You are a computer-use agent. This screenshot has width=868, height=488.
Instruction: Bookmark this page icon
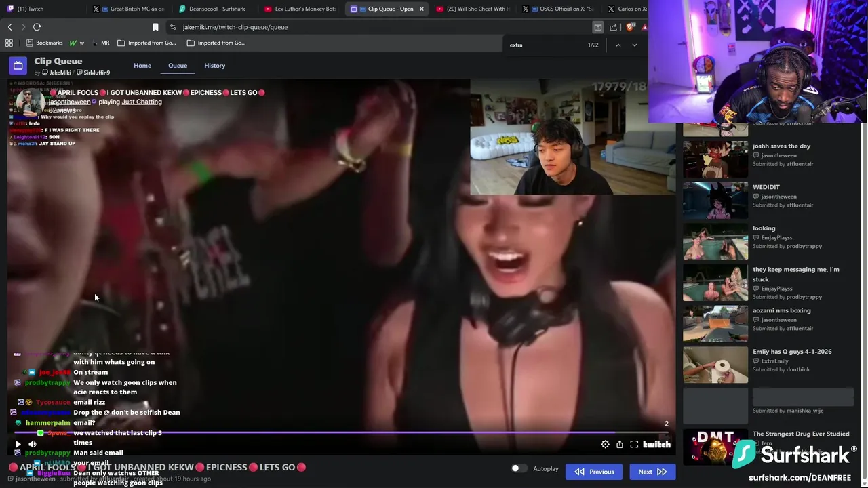click(x=155, y=27)
